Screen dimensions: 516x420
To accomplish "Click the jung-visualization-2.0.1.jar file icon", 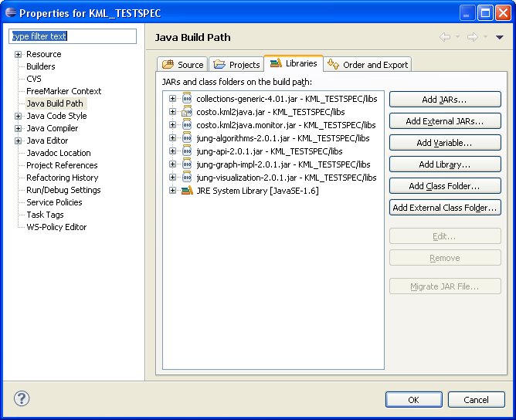I will click(x=187, y=178).
